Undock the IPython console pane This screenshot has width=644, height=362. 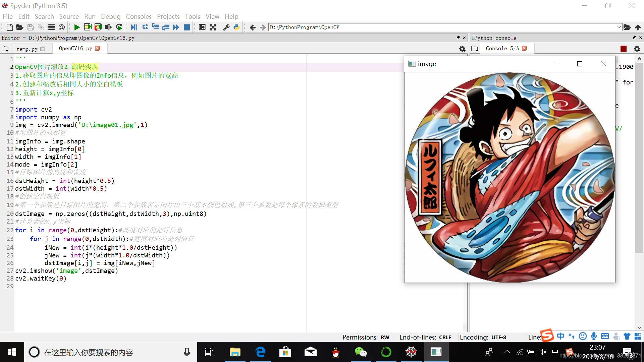pyautogui.click(x=635, y=38)
